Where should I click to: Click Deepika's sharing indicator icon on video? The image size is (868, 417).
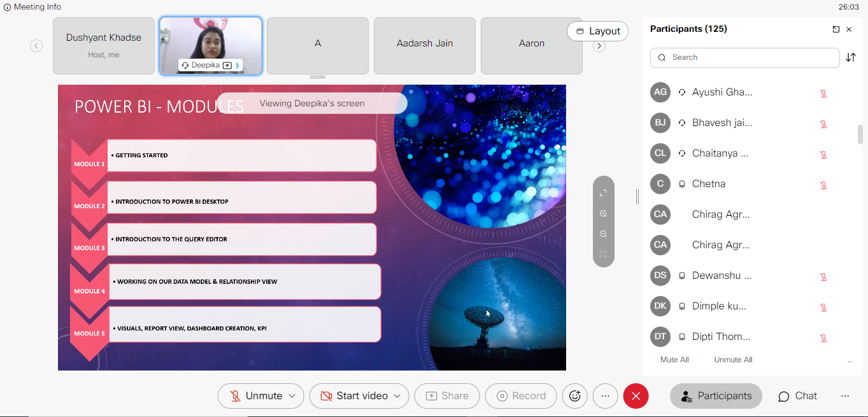point(227,66)
